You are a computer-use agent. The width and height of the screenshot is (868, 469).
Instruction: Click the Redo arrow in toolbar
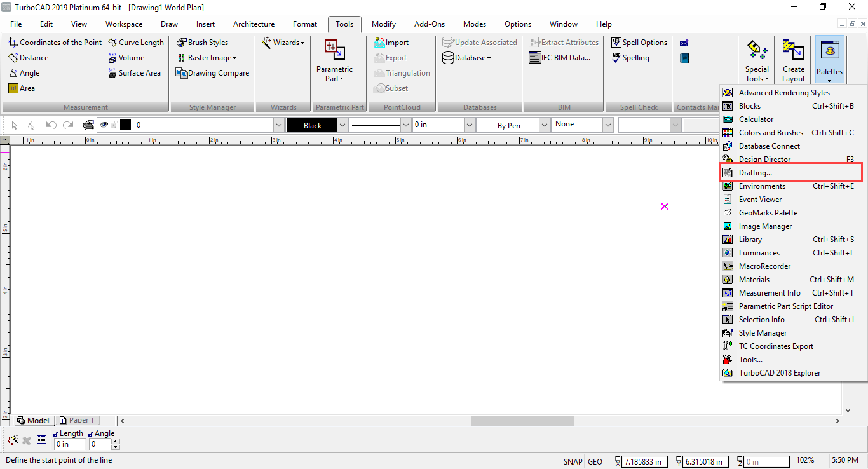pyautogui.click(x=67, y=125)
